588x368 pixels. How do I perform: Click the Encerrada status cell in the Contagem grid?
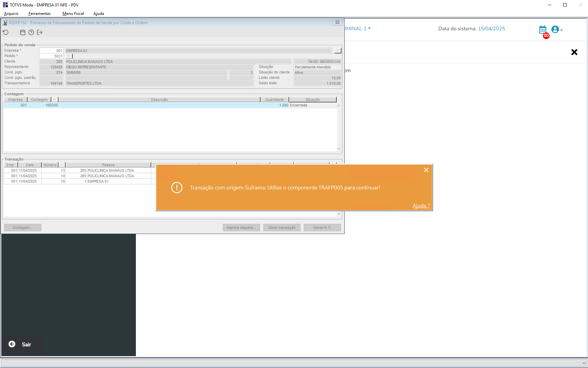point(313,105)
